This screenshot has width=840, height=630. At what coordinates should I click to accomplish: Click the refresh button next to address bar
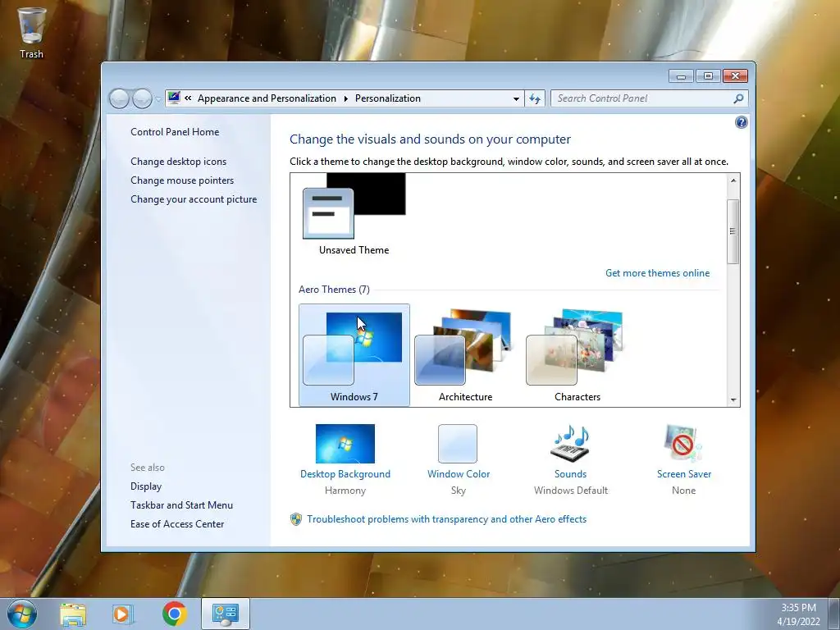point(535,98)
